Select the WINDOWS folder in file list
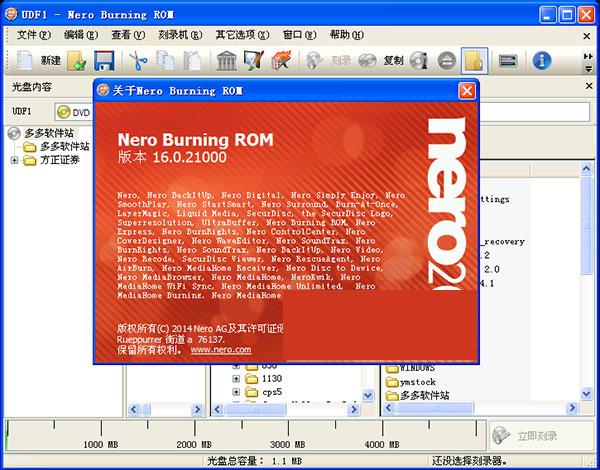 point(410,369)
